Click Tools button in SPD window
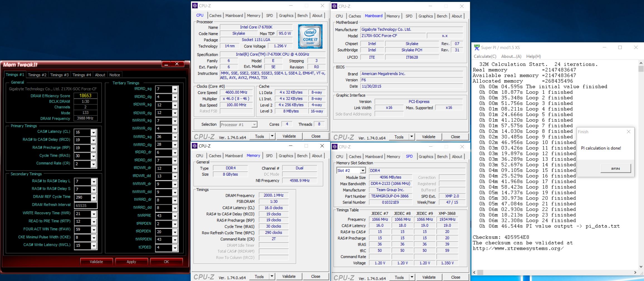This screenshot has height=281, width=644. [x=399, y=277]
